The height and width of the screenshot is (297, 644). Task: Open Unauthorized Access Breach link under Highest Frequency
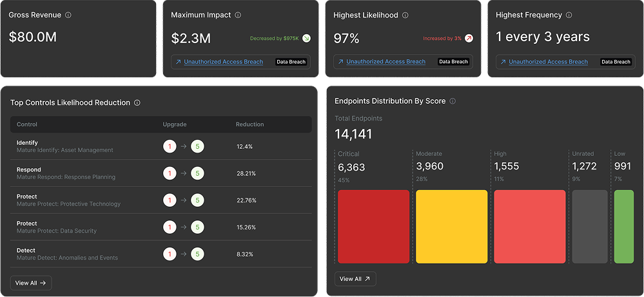pyautogui.click(x=548, y=62)
